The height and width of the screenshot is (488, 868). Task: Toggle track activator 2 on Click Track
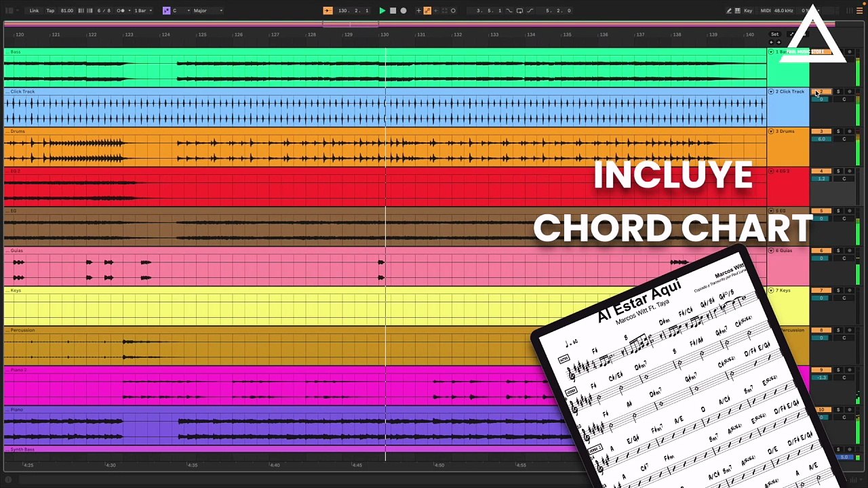click(x=821, y=92)
